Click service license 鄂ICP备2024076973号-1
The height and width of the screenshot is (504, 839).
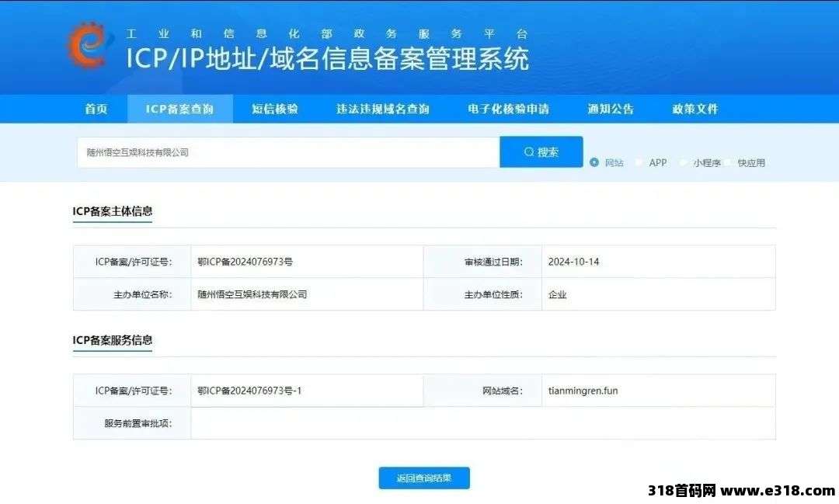pos(249,391)
